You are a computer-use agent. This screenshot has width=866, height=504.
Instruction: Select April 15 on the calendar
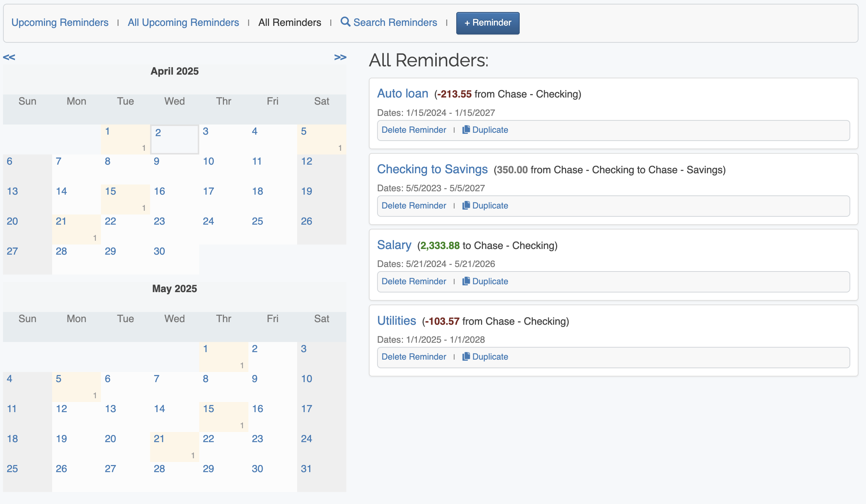pyautogui.click(x=110, y=191)
